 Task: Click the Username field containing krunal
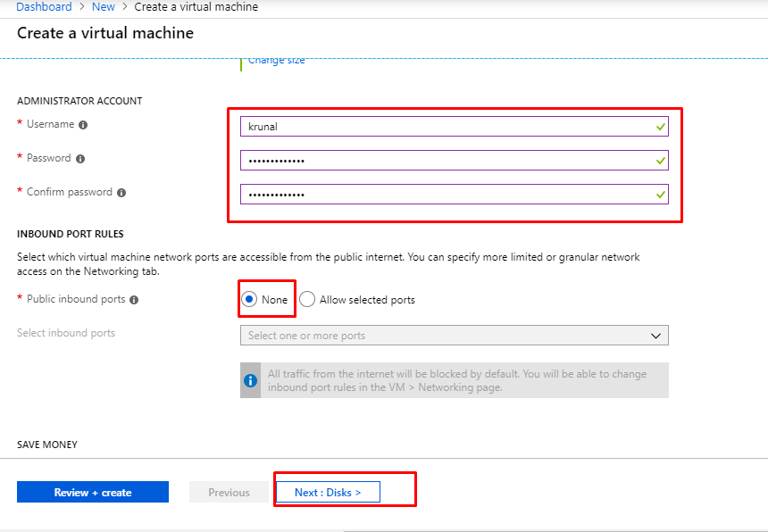click(447, 127)
